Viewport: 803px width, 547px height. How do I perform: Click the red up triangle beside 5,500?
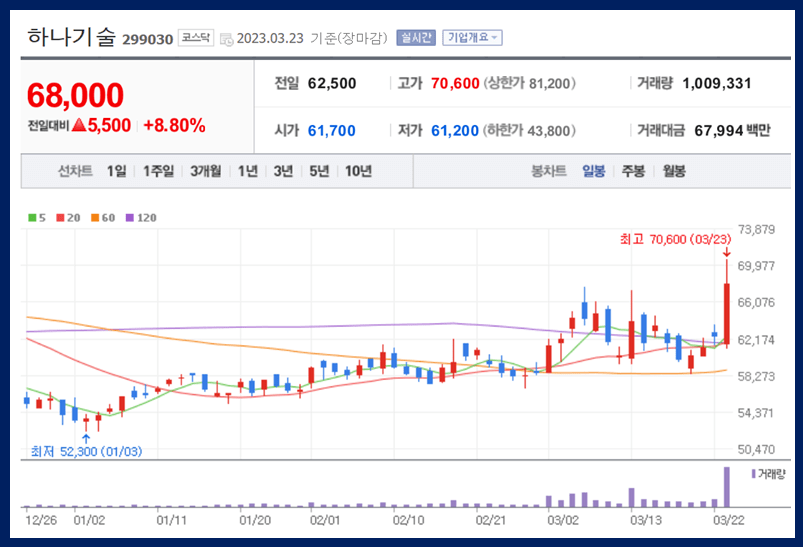pos(79,124)
